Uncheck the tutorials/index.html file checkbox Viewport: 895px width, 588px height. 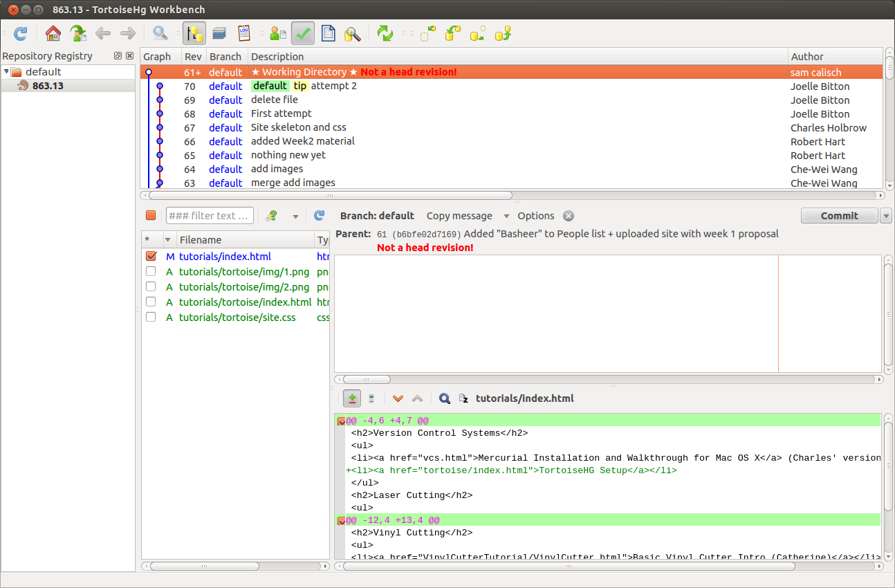pyautogui.click(x=151, y=257)
